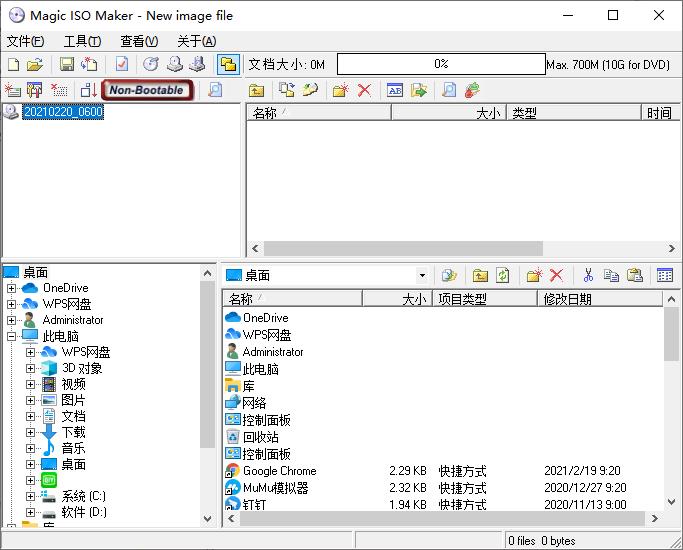Select the 20210220_0600 image root node
Viewport: 683px width, 550px height.
click(x=63, y=112)
